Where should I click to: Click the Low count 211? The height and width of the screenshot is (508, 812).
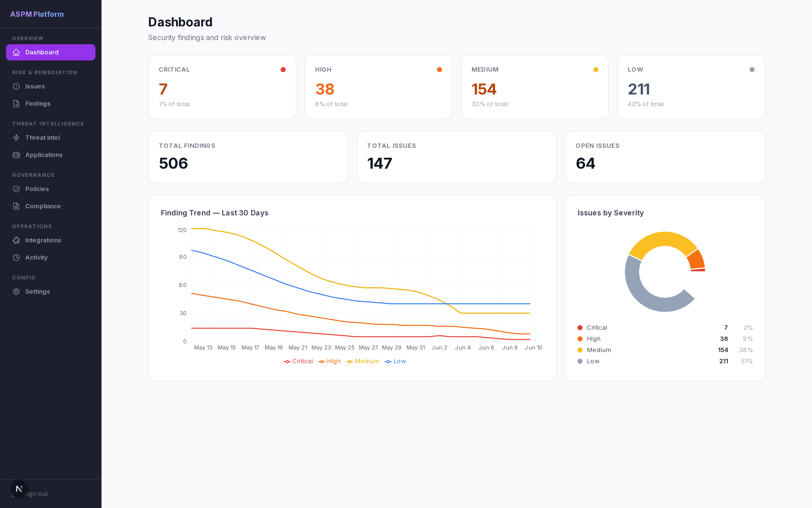[x=639, y=89]
